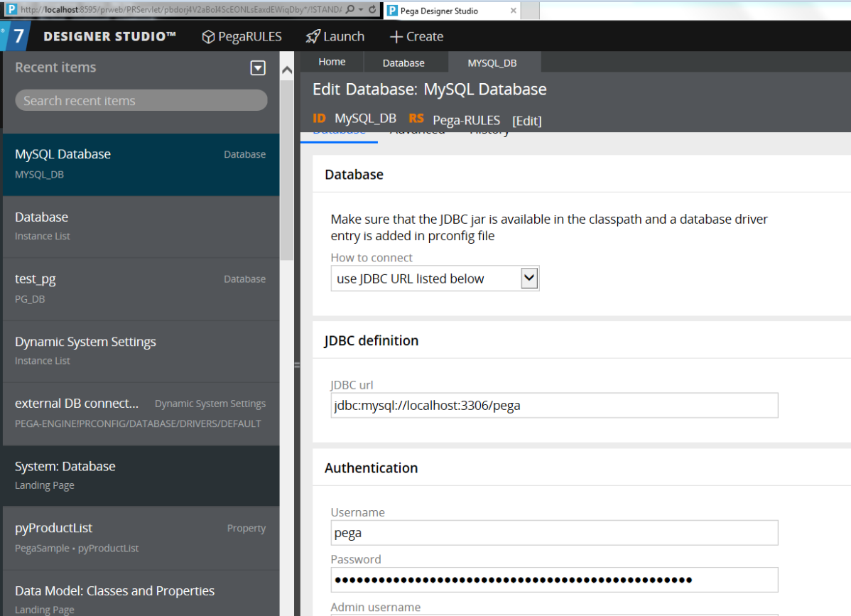This screenshot has height=616, width=851.
Task: Switch to the Database work tab
Action: tap(403, 63)
